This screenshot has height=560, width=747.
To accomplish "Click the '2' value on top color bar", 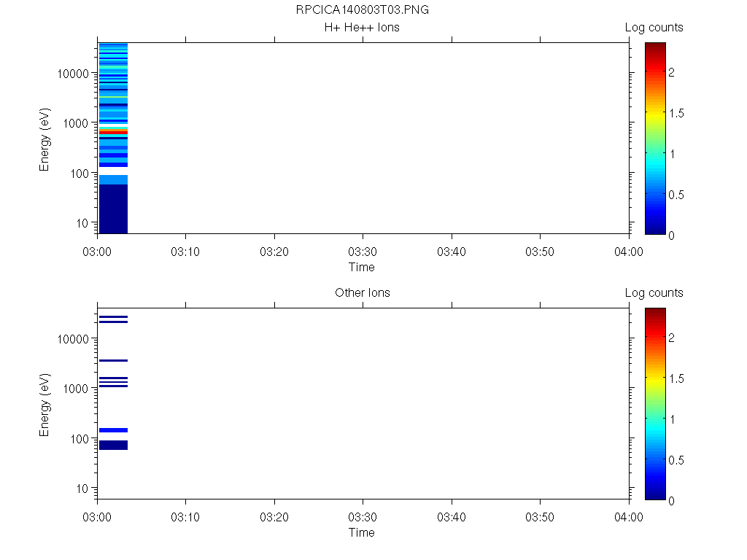I will [671, 72].
